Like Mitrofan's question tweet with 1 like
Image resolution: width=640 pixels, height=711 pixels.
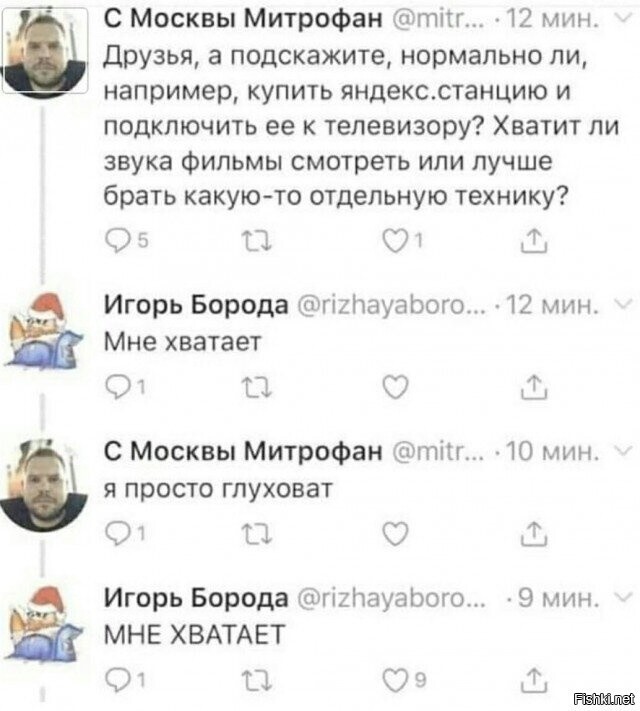click(396, 238)
